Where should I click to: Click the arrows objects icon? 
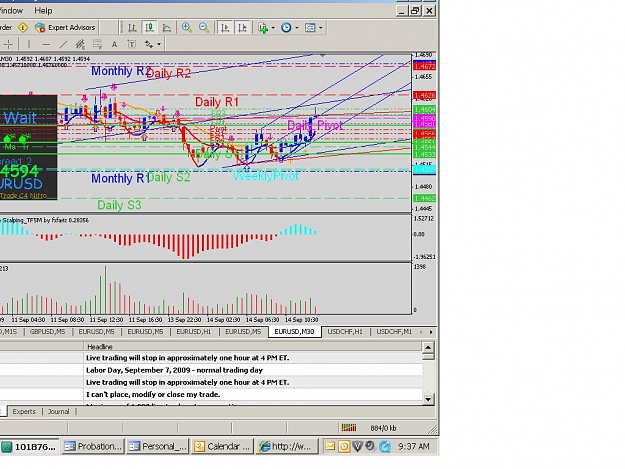pos(149,44)
